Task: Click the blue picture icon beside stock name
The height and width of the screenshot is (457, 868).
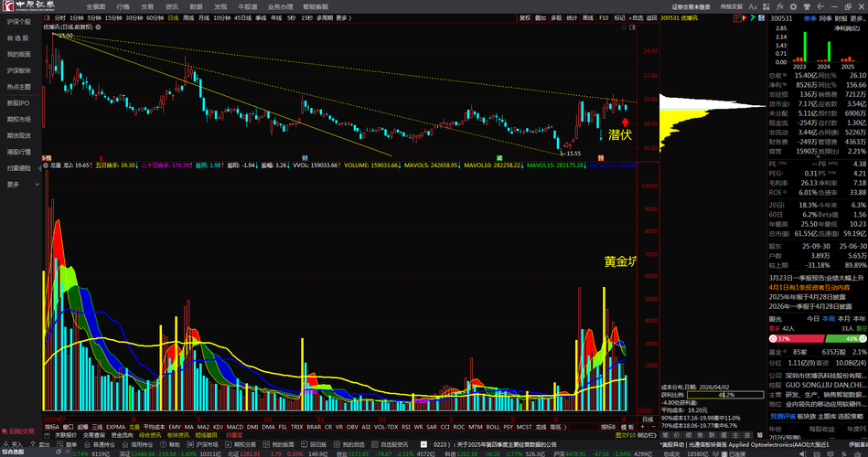Action: coord(761,17)
